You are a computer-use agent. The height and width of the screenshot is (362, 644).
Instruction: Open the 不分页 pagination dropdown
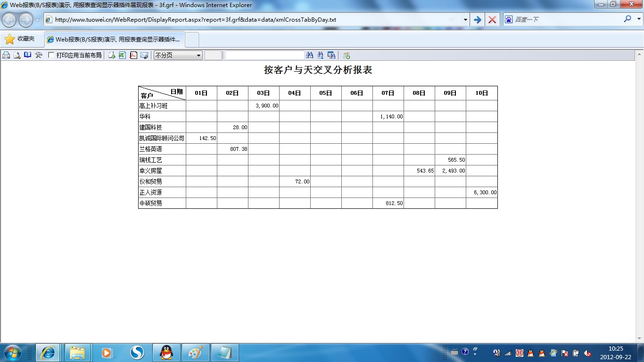(178, 55)
